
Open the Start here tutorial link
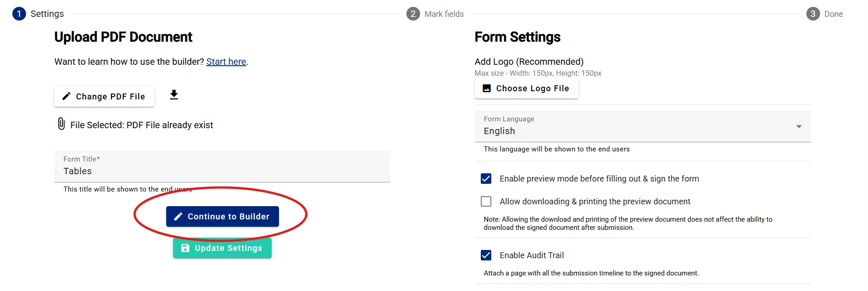coord(226,61)
